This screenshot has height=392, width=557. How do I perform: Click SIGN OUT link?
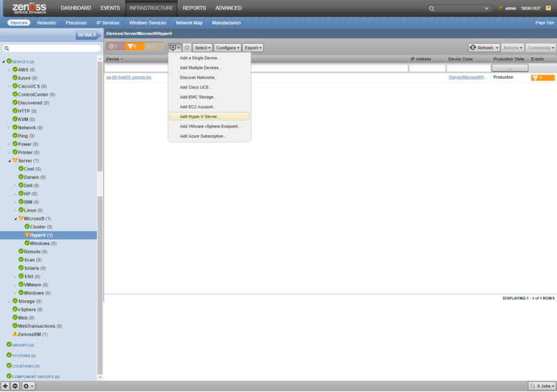pyautogui.click(x=531, y=8)
